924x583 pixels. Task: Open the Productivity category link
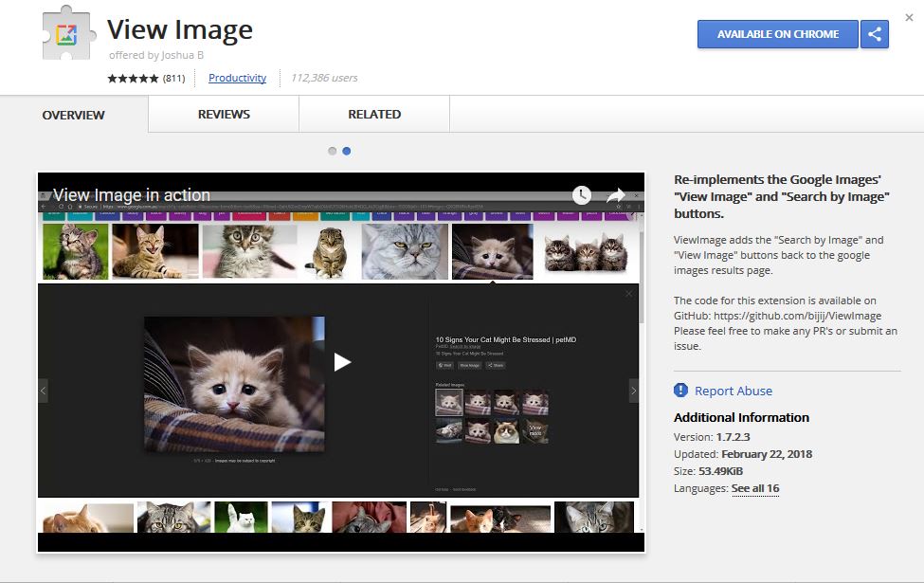point(237,78)
